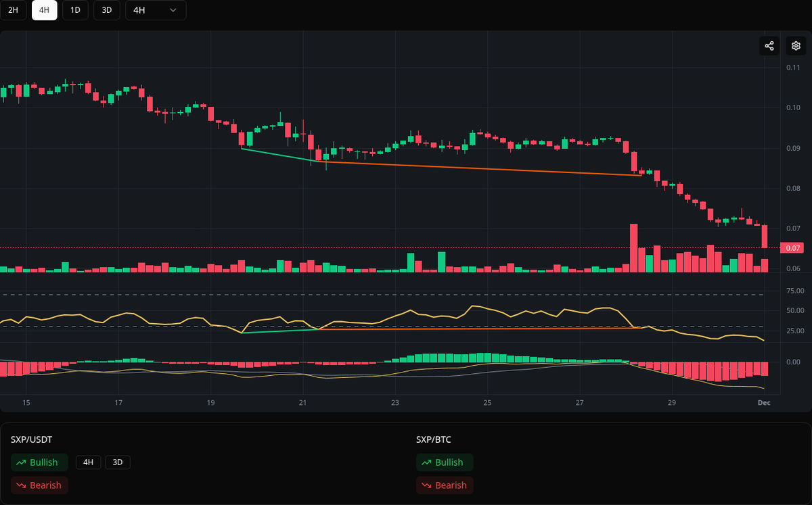812x505 pixels.
Task: Click the 4H chip in SXP/USDT panel
Action: [x=88, y=462]
